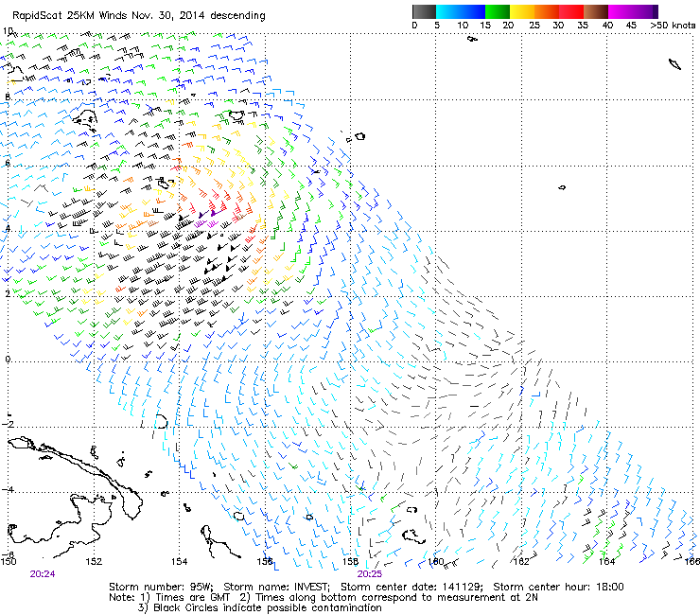Click the '162' longitude axis label
700x615 pixels.
(x=521, y=561)
